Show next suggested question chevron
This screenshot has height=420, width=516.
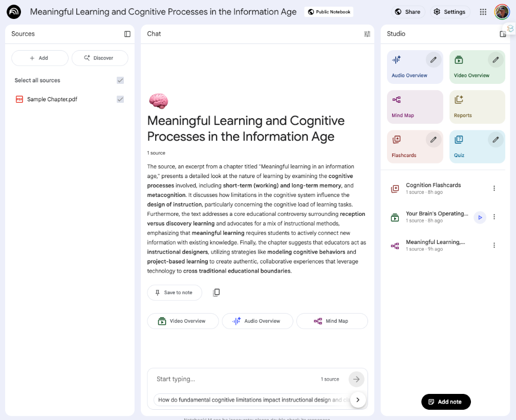tap(358, 400)
